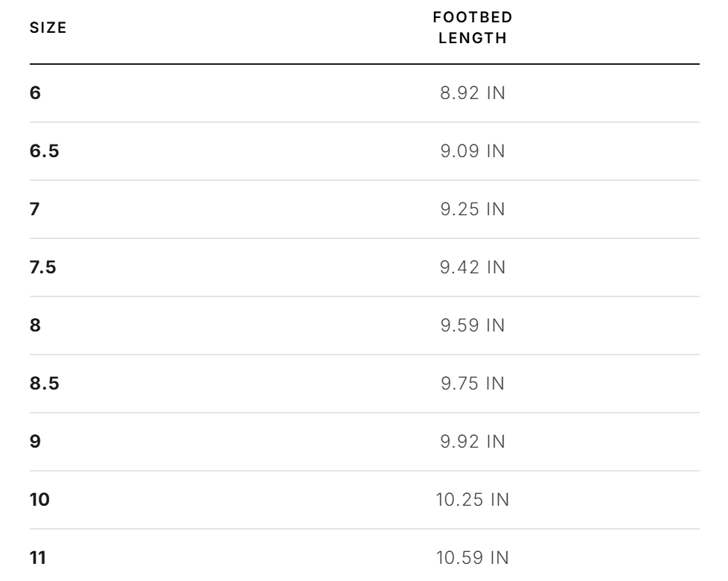728x581 pixels.
Task: Select the size 7 row label
Action: 35,209
